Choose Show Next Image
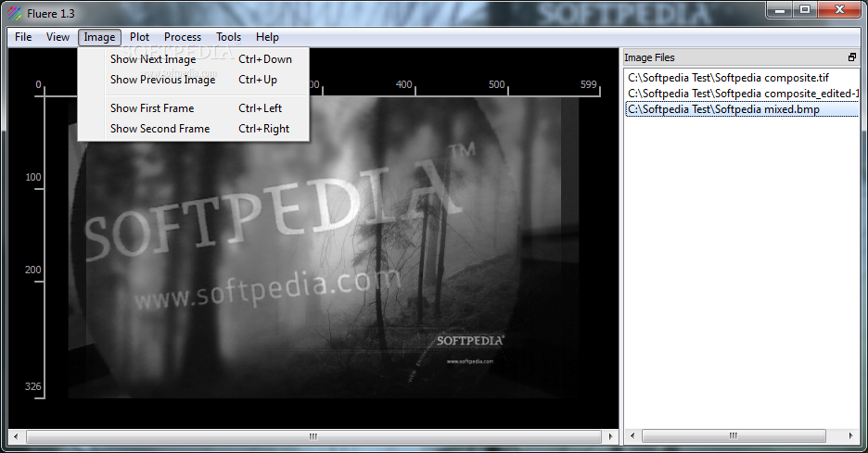This screenshot has width=868, height=453. pos(193,59)
